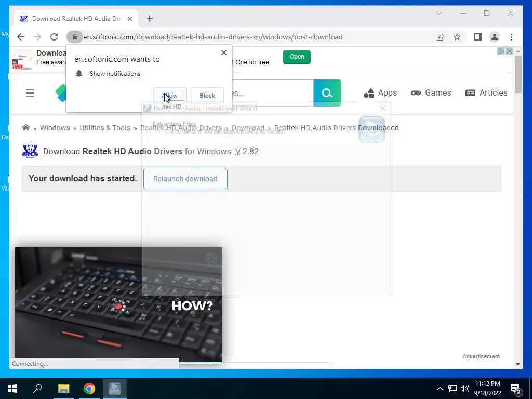
Task: Close the Download Realtek HD Audio tab
Action: (129, 19)
